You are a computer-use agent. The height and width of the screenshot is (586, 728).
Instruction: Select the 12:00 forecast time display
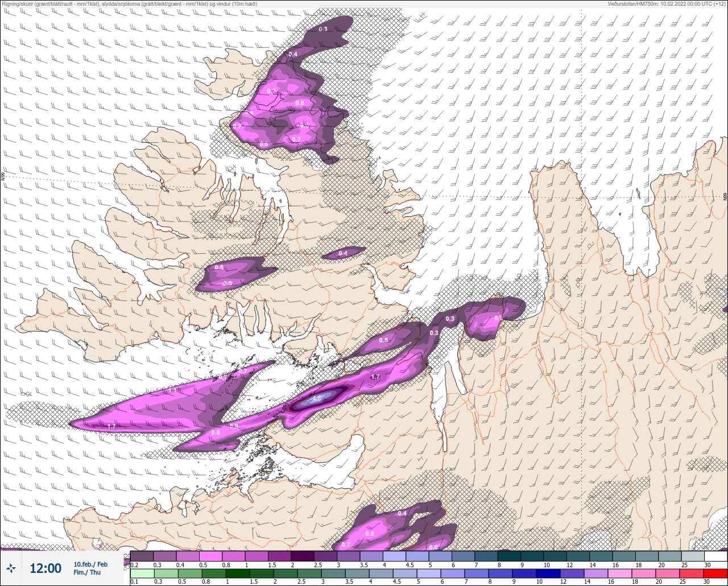[45, 568]
